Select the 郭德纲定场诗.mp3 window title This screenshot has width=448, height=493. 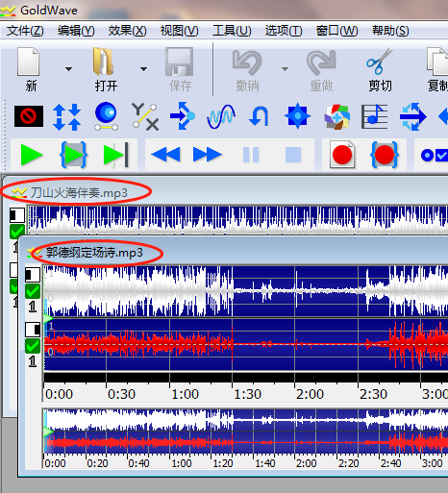(94, 253)
